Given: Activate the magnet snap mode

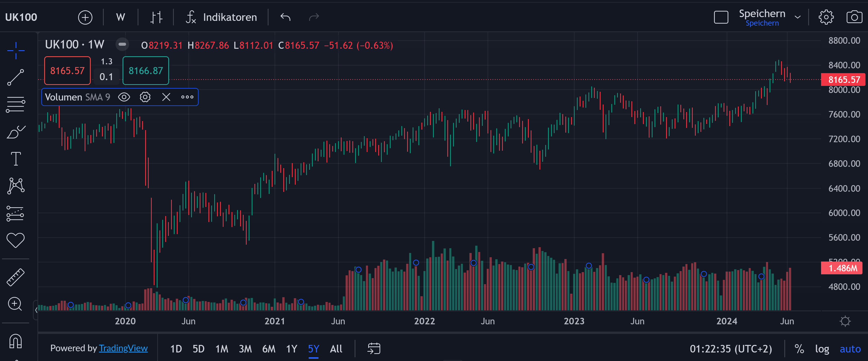Looking at the screenshot, I should 16,341.
